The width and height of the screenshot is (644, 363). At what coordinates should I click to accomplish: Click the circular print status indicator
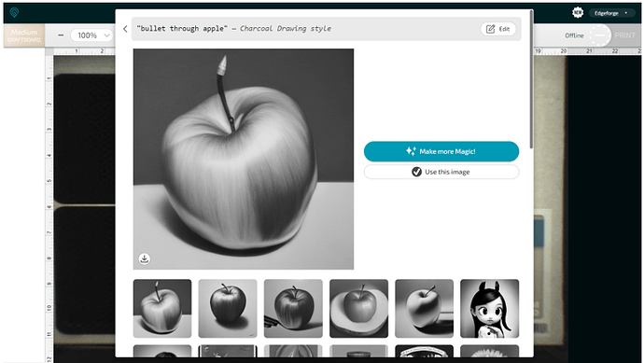pyautogui.click(x=600, y=35)
